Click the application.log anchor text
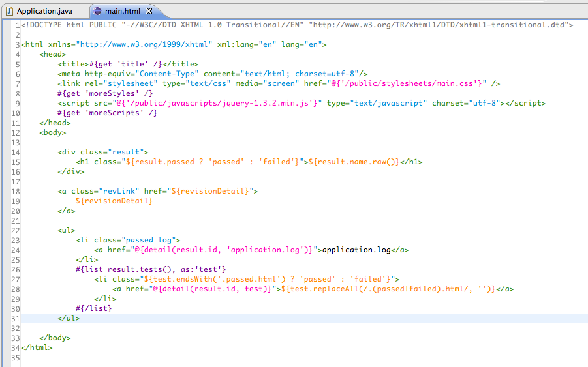This screenshot has width=588, height=367. (x=356, y=250)
